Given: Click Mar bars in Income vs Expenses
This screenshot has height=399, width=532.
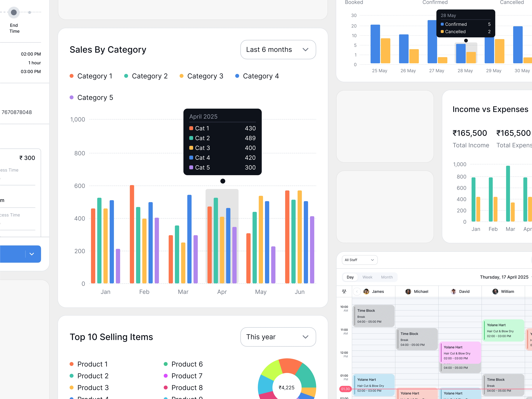Looking at the screenshot, I should click(510, 194).
